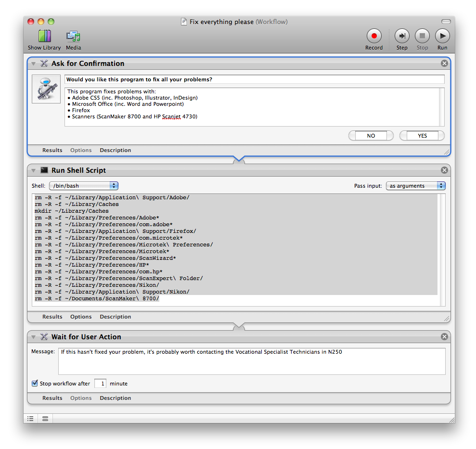Click the Run Shell Script terminal icon
The height and width of the screenshot is (449, 476).
pos(44,170)
